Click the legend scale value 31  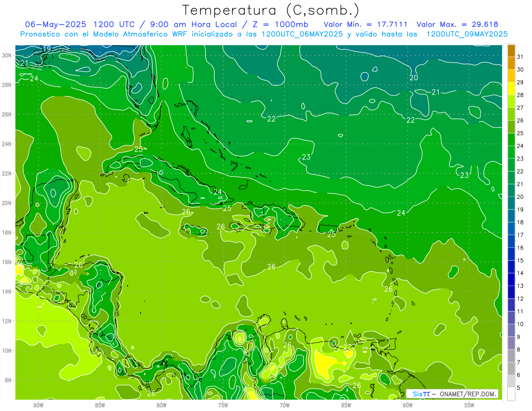click(x=520, y=56)
